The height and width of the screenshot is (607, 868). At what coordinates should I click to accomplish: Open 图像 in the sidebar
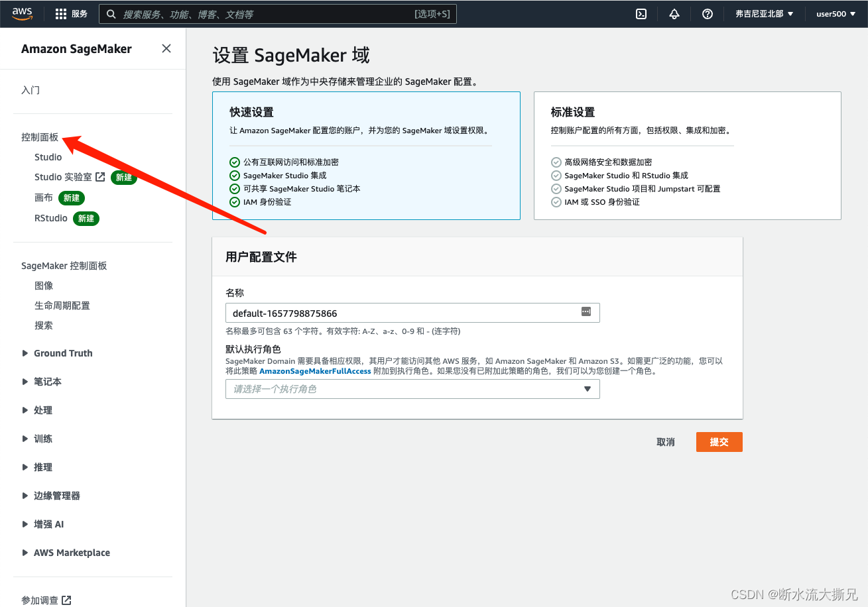click(44, 286)
